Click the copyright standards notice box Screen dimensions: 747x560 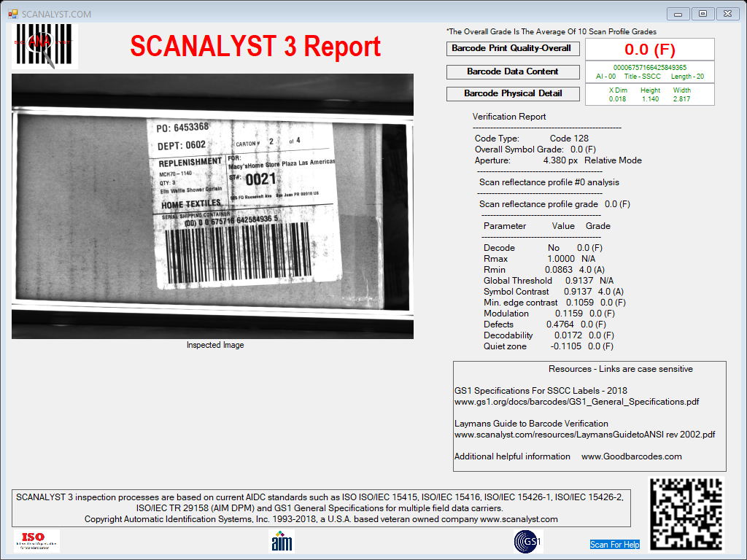[x=321, y=508]
